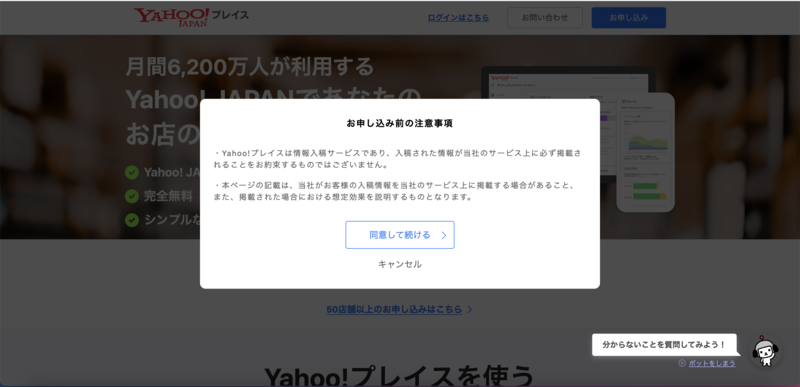The image size is (800, 387).
Task: Click the お申し込み前の注意事項 dialog title
Action: point(399,123)
